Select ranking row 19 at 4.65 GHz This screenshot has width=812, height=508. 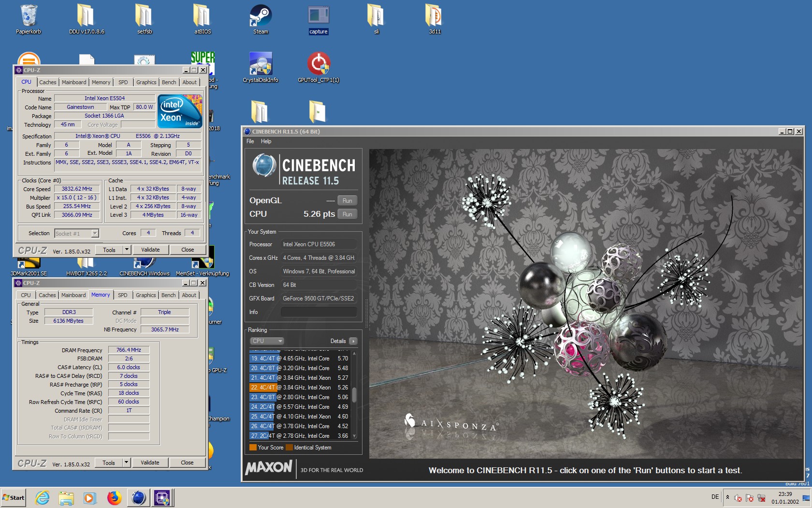click(x=300, y=359)
